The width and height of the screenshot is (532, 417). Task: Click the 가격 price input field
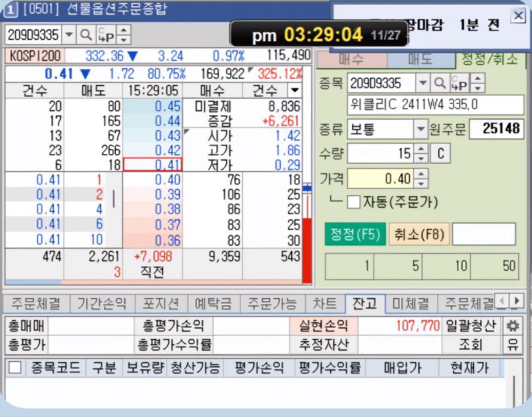(x=380, y=178)
